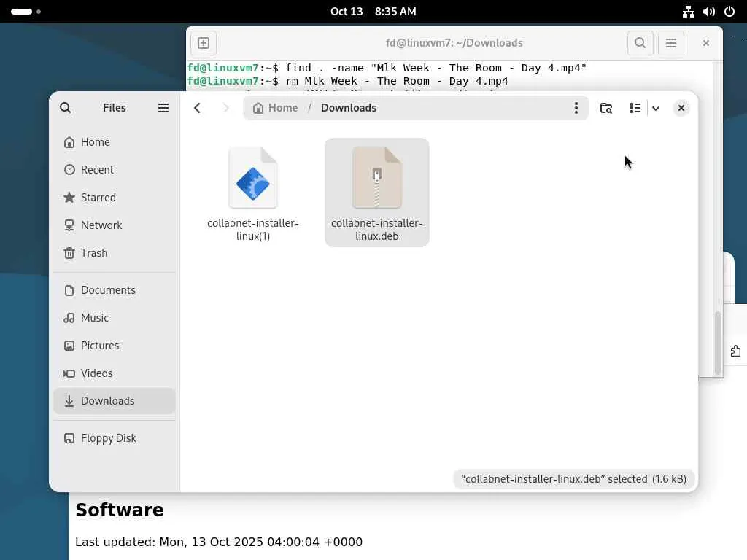This screenshot has height=560, width=747.
Task: Click the network status icon in the top bar
Action: [x=689, y=12]
